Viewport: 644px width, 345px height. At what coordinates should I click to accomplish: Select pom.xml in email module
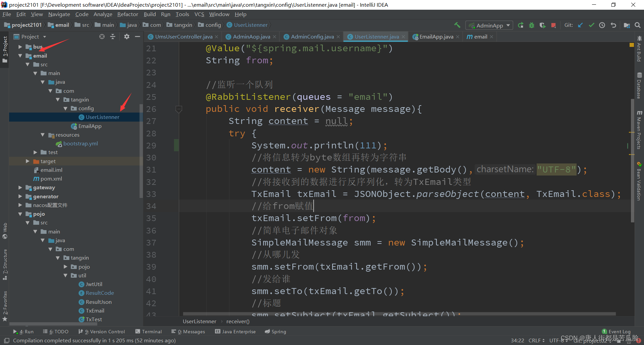[x=51, y=179]
